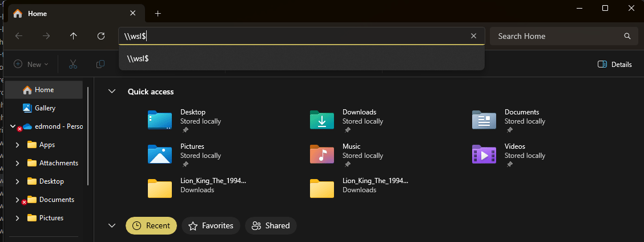The width and height of the screenshot is (644, 242).
Task: Open Gallery in the navigation pane
Action: [45, 108]
